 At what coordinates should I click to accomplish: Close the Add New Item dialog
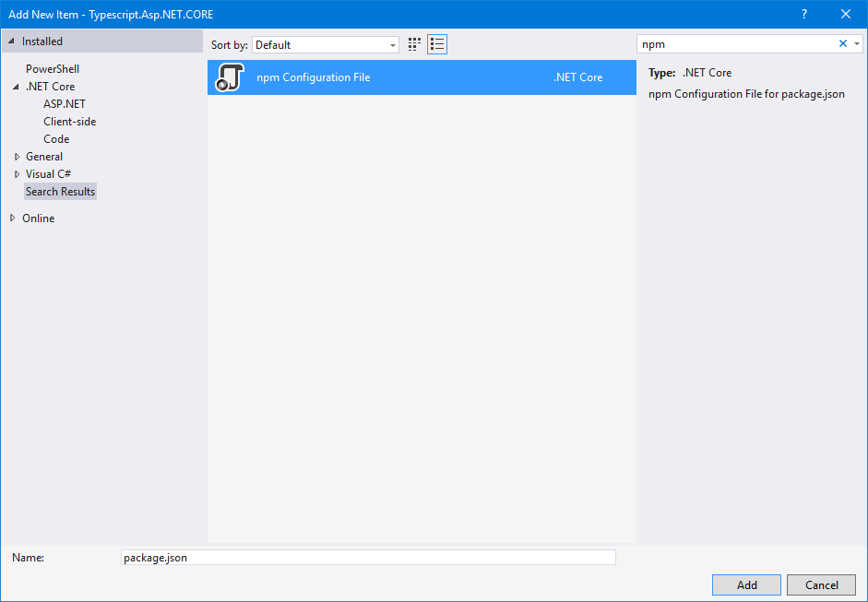pos(845,15)
